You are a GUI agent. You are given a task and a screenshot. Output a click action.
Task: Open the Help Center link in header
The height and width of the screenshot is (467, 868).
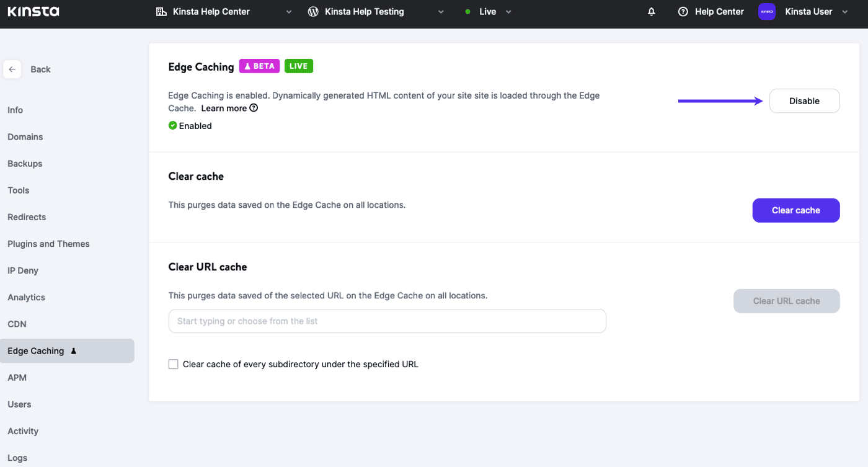(x=719, y=12)
